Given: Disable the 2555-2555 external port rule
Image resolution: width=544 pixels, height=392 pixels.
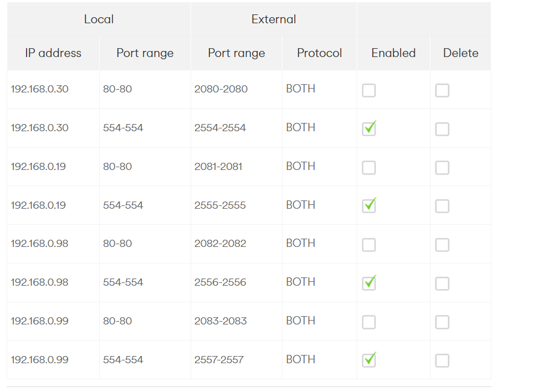Looking at the screenshot, I should tap(369, 206).
